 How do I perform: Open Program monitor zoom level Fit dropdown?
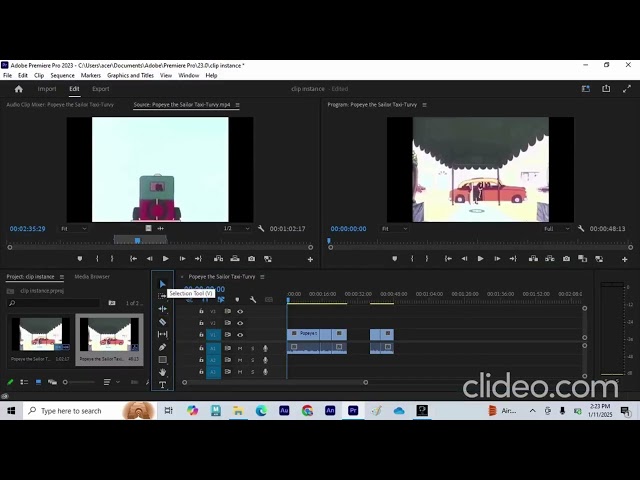tap(394, 229)
